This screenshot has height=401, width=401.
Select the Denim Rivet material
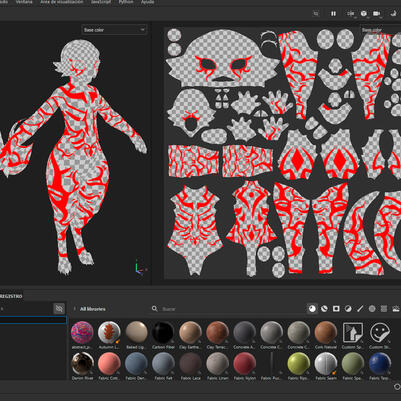click(x=82, y=363)
